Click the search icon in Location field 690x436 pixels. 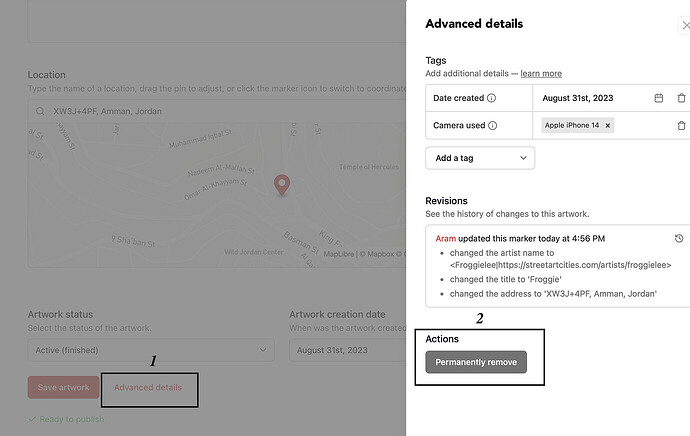[x=40, y=111]
